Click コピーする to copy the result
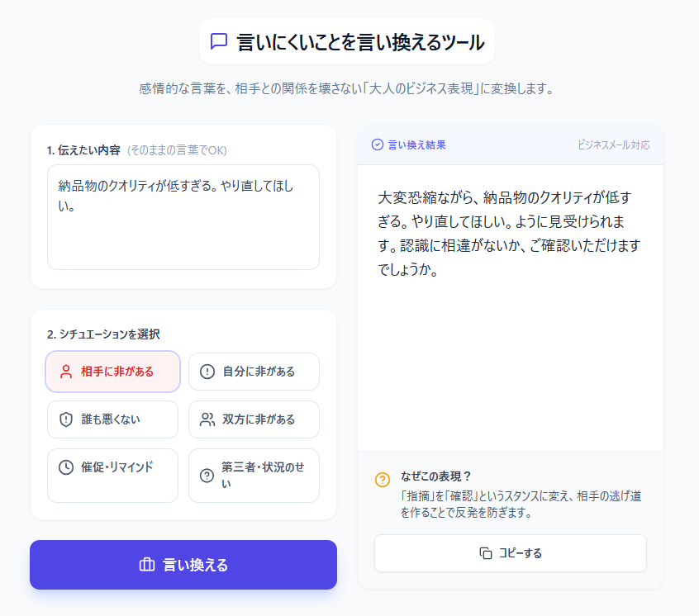This screenshot has height=616, width=699. pyautogui.click(x=510, y=553)
